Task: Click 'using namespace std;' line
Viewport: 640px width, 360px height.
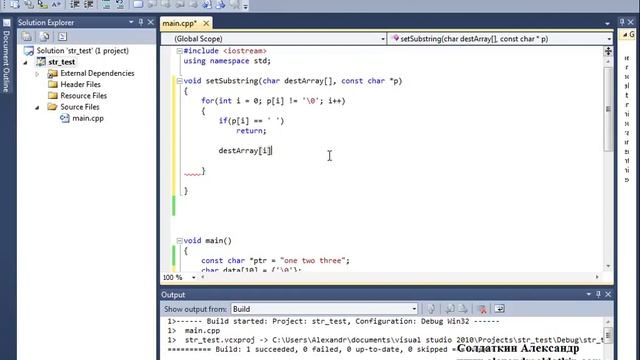Action: tap(227, 61)
